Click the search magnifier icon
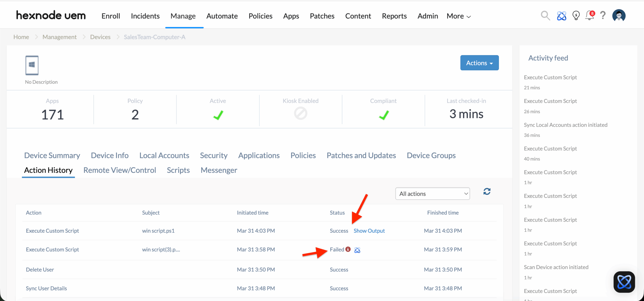644x301 pixels. (545, 16)
